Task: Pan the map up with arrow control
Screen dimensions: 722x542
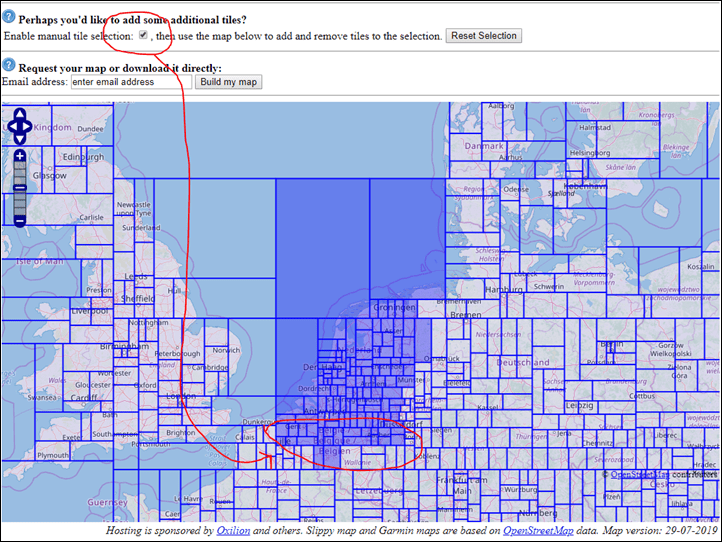Action: pos(20,114)
